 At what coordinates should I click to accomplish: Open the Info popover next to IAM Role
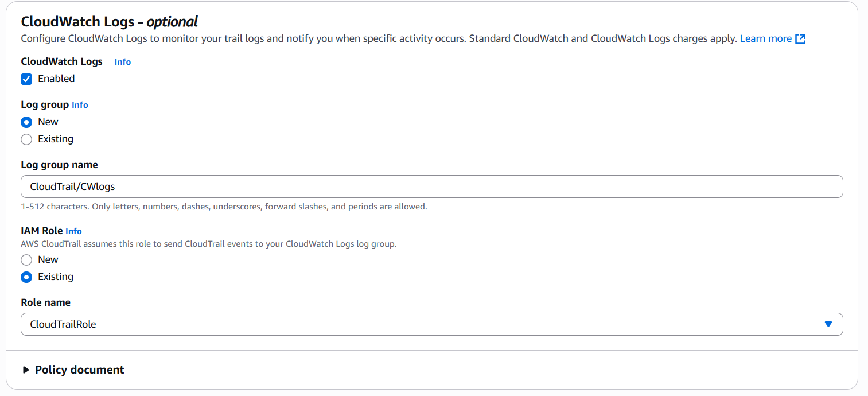(x=73, y=231)
